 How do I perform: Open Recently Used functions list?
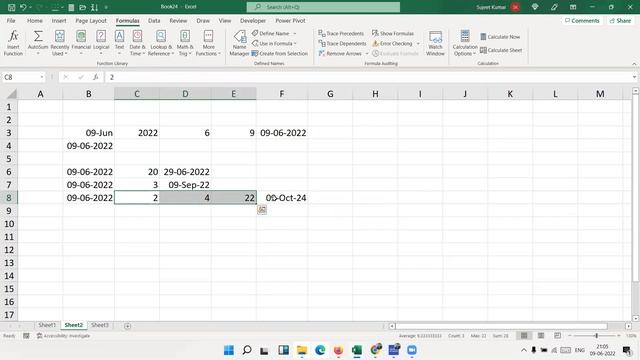60,42
